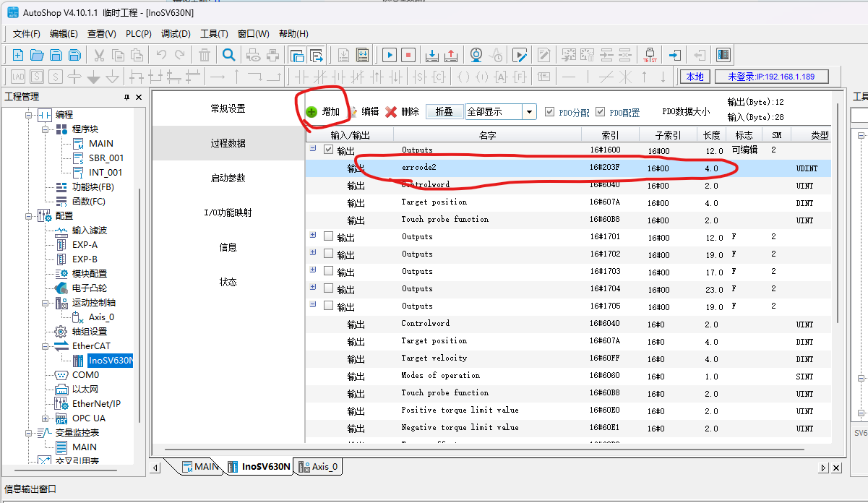Check the Outputs 16#1701 row checkbox

click(x=329, y=236)
